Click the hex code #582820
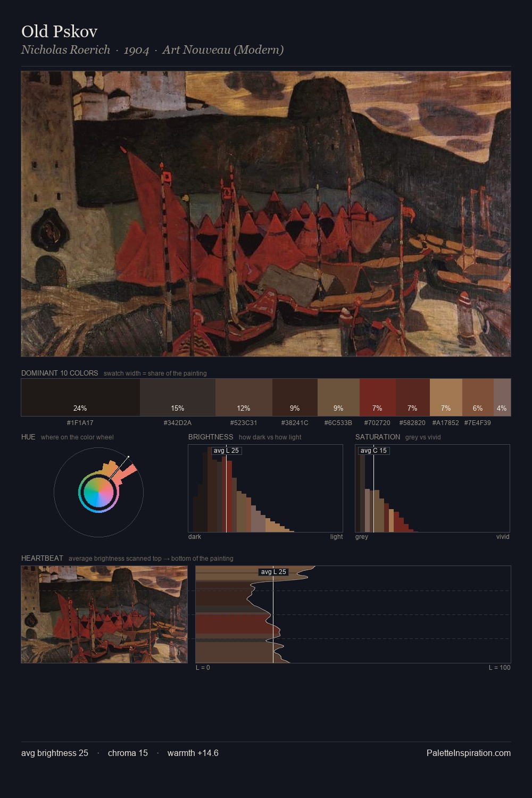This screenshot has width=532, height=798. [x=412, y=423]
